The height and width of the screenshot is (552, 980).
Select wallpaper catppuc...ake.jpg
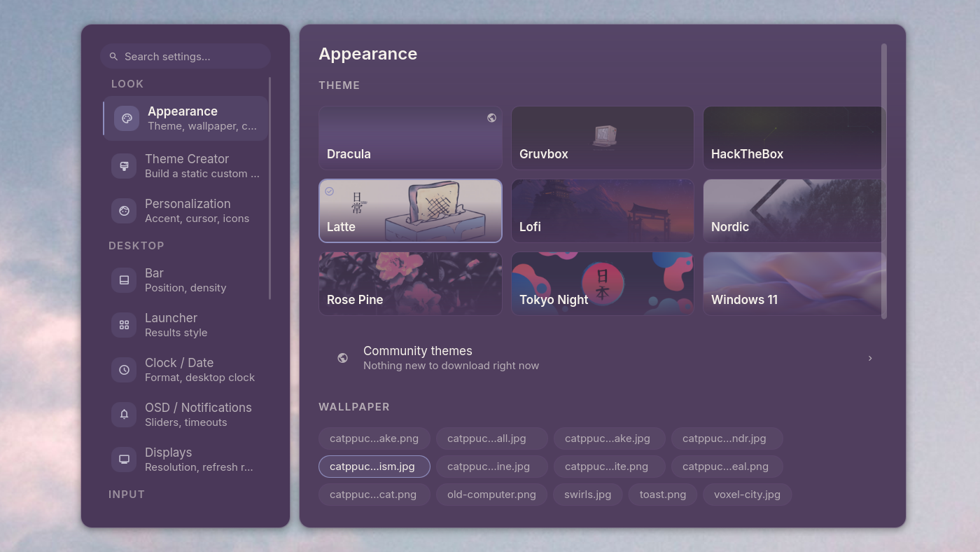pyautogui.click(x=610, y=439)
